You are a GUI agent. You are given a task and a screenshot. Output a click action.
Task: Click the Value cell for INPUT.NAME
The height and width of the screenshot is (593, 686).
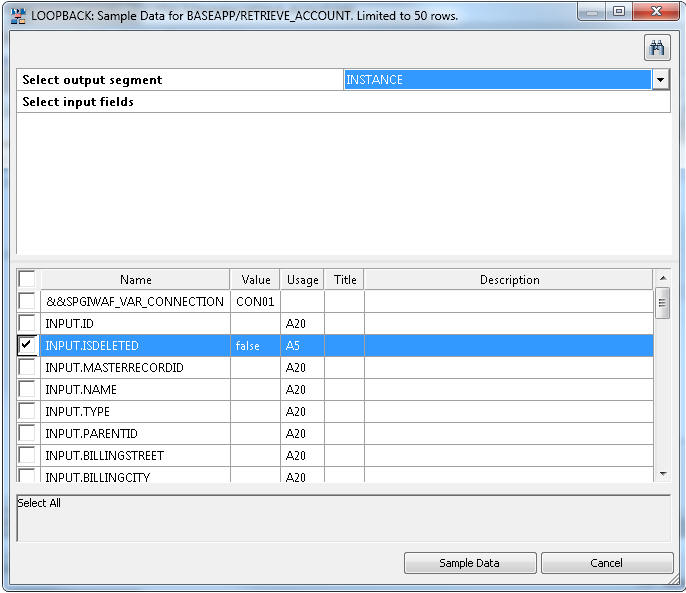click(x=256, y=389)
